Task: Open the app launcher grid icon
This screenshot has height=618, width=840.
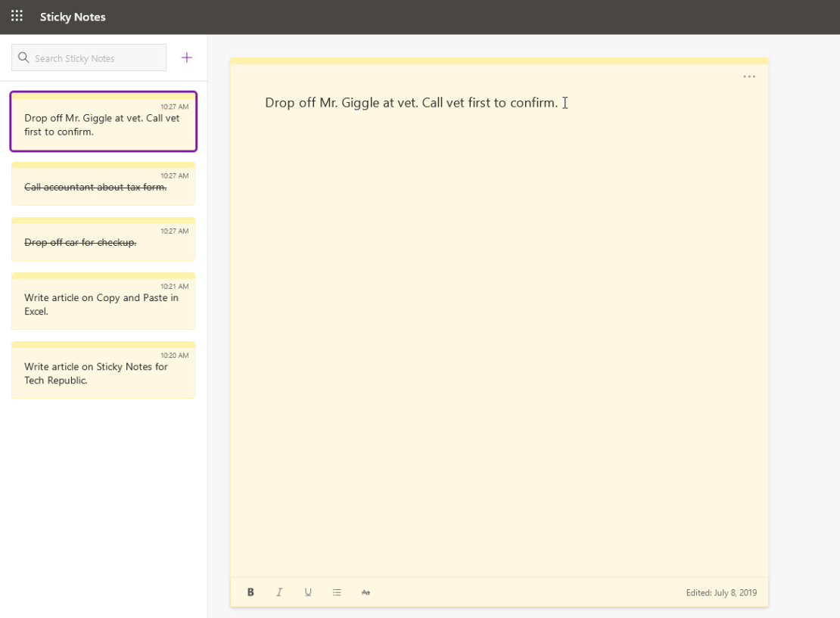Action: point(17,15)
